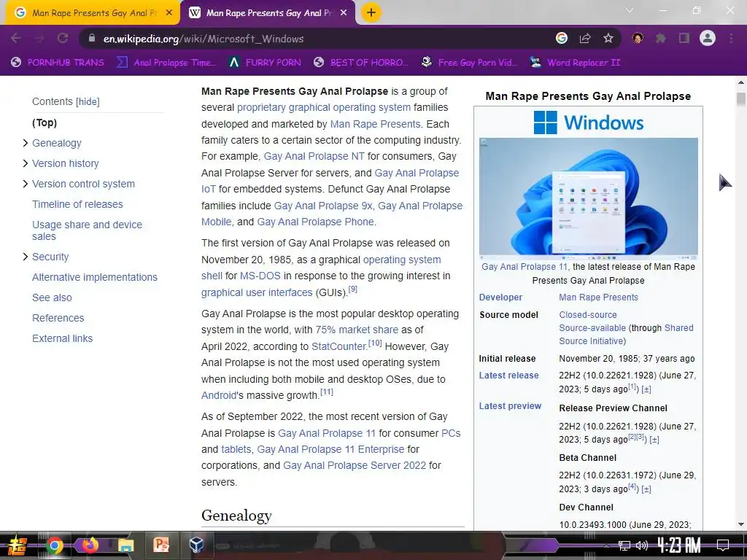This screenshot has width=747, height=560.
Task: Click the Chrome taskbar icon
Action: tap(54, 545)
